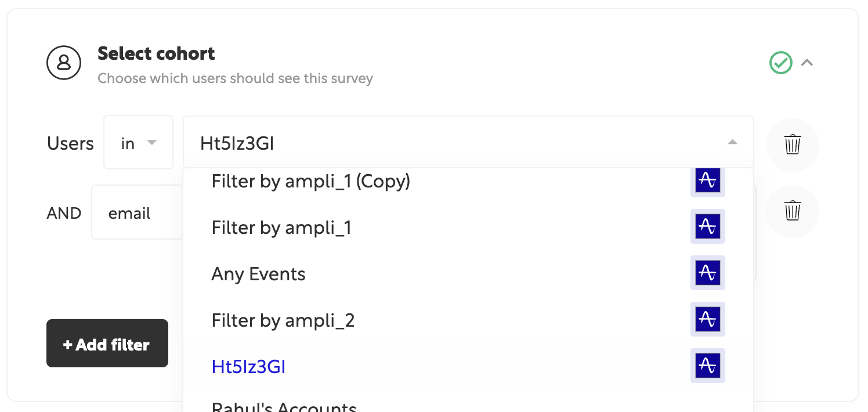Select "Filter by ampli_2" cohort option
868x412 pixels.
pyautogui.click(x=283, y=320)
